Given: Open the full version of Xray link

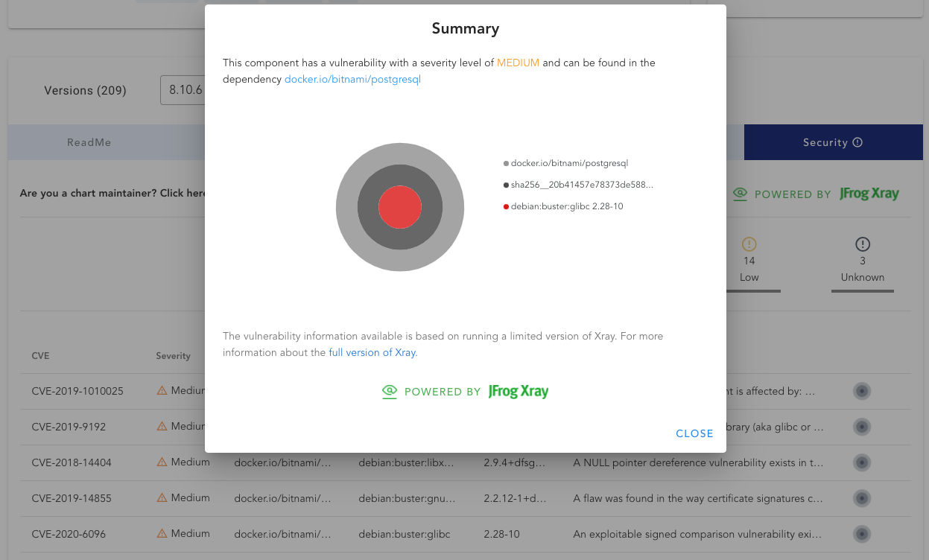Looking at the screenshot, I should point(372,352).
